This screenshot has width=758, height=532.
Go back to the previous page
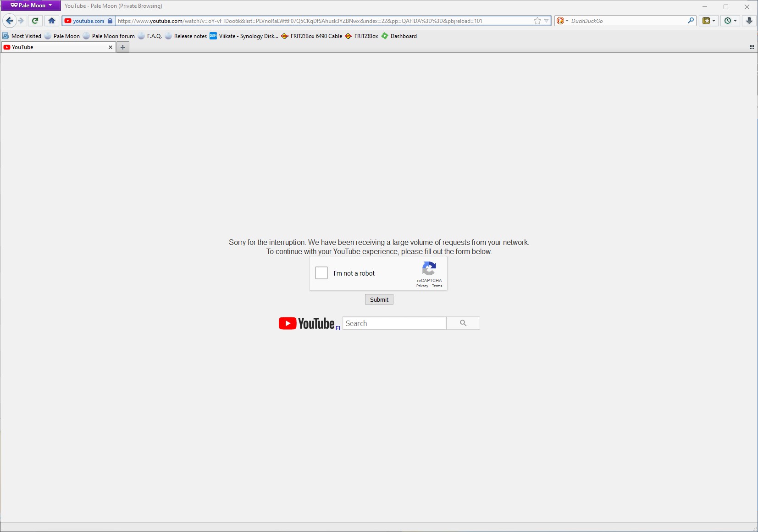9,21
